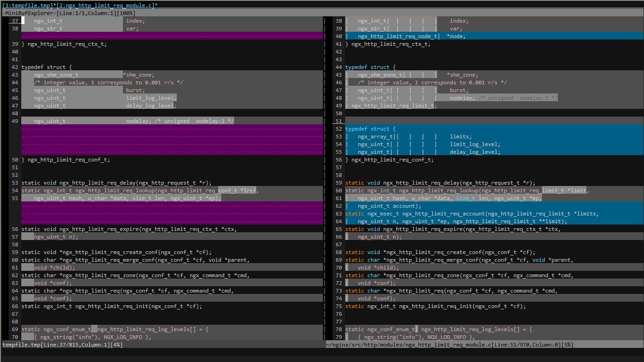Click '} ngx_http_limit_req_limit_t;' in right pane
This screenshot has height=362, width=644.
[x=391, y=106]
